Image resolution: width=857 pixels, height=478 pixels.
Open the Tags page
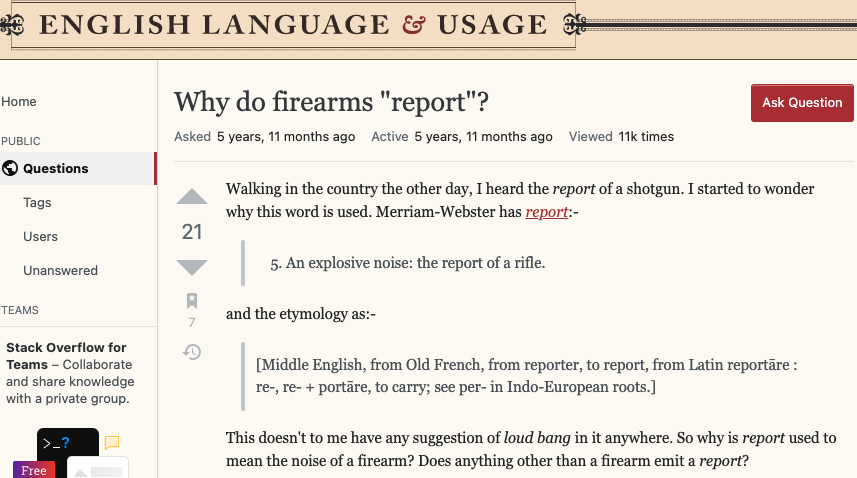click(x=37, y=203)
